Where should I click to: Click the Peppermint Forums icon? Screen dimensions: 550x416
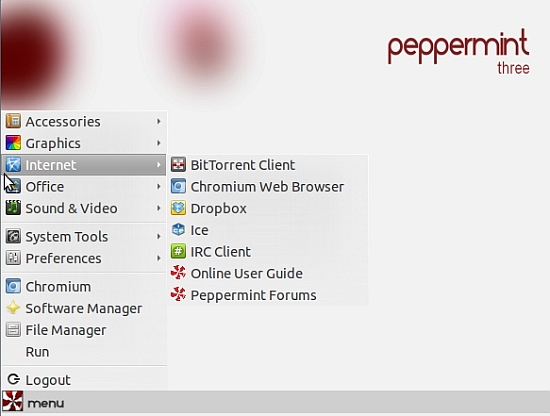(178, 295)
